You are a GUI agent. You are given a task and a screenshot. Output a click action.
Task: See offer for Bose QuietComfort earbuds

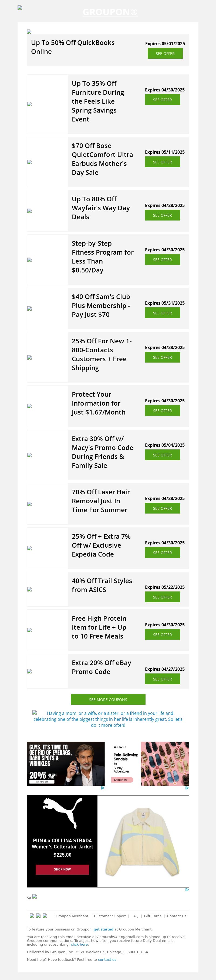(x=162, y=162)
